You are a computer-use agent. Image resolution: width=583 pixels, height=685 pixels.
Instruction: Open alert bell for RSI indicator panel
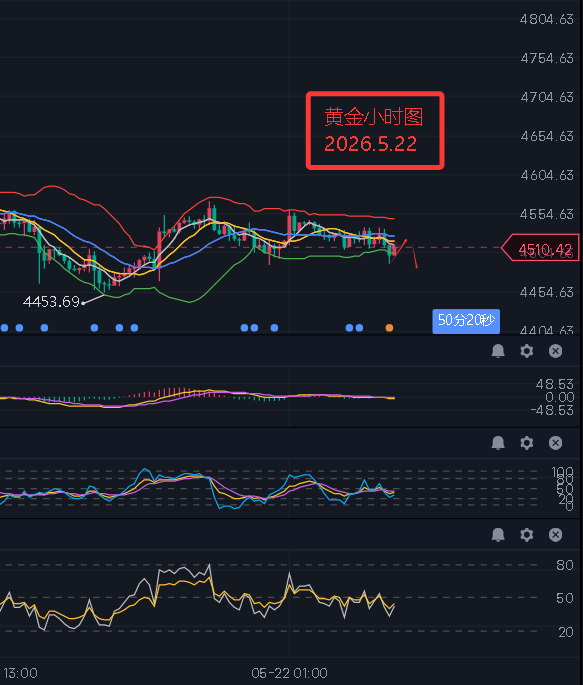[498, 534]
